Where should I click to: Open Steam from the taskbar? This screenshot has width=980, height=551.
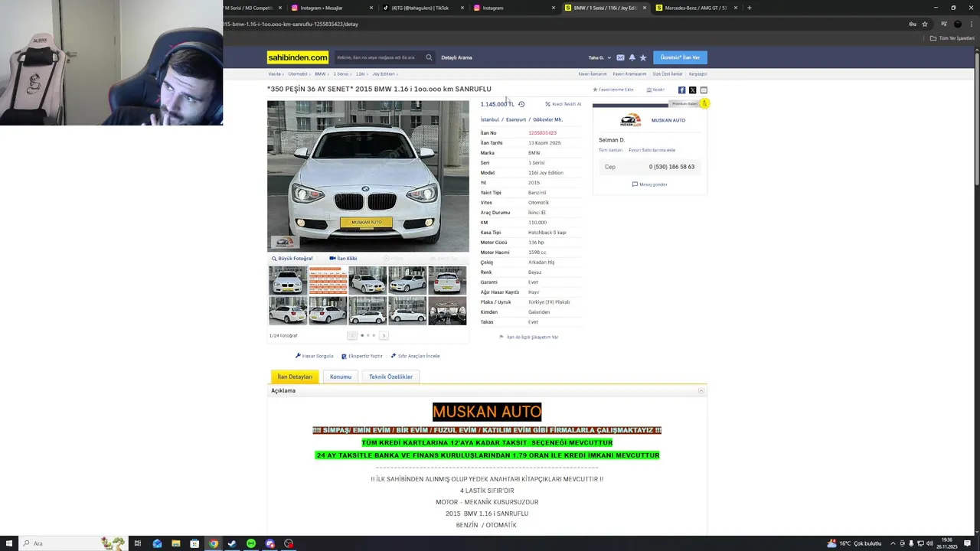(x=232, y=543)
